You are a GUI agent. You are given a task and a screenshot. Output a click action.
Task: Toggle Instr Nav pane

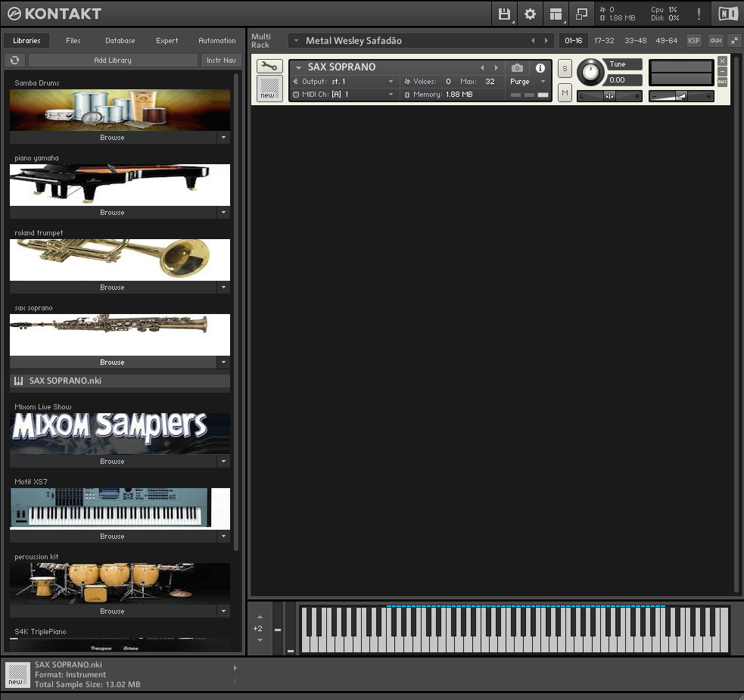click(x=221, y=61)
